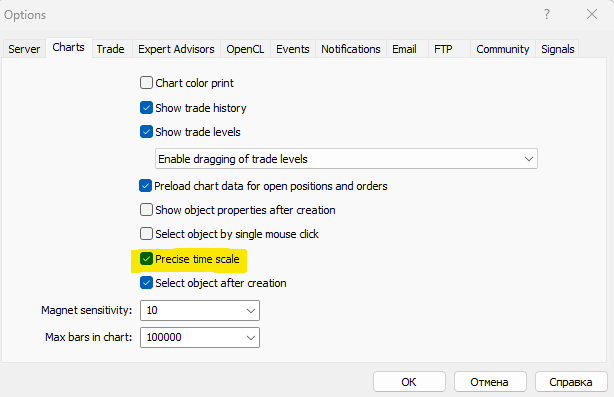Open the Enable dragging of trade levels dropdown

(x=346, y=159)
